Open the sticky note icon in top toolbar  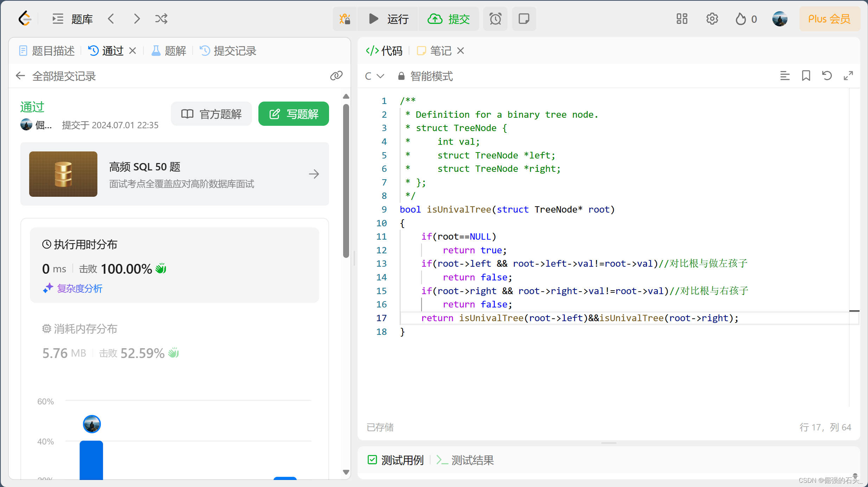pyautogui.click(x=524, y=19)
